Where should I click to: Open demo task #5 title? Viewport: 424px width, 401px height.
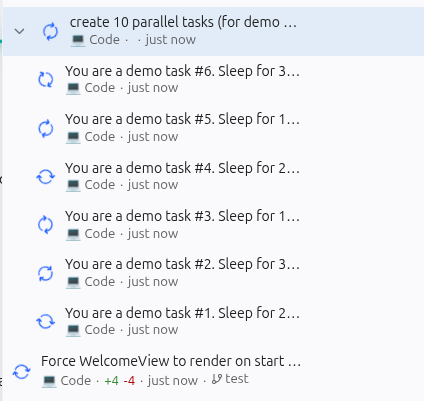(x=182, y=119)
